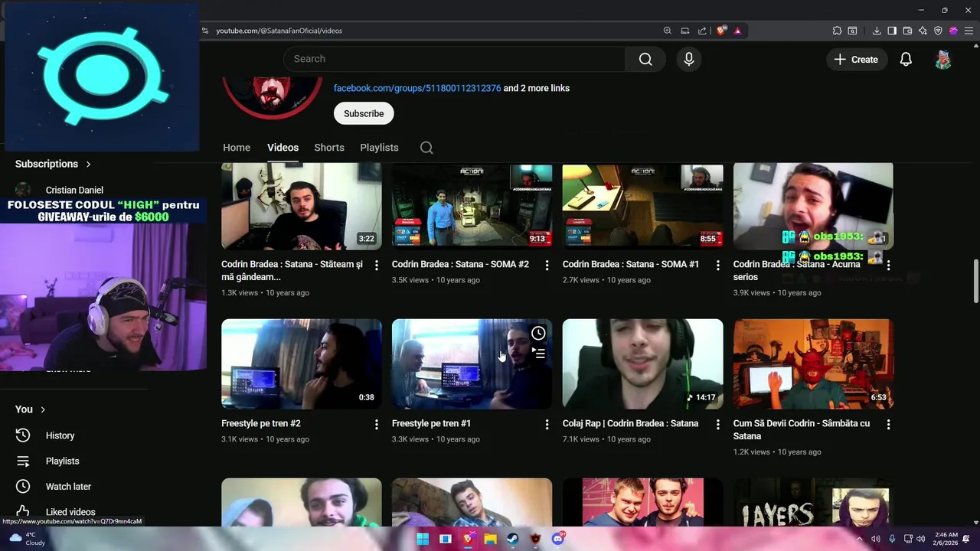Expand the Subscriptions section chevron
980x551 pixels.
[88, 164]
